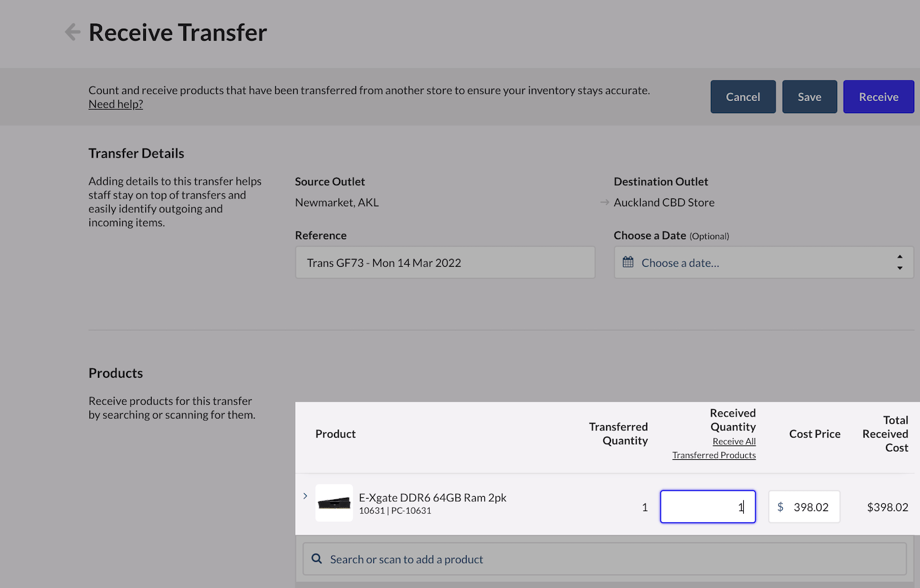Open the Need help? link
The image size is (920, 588).
pos(116,104)
